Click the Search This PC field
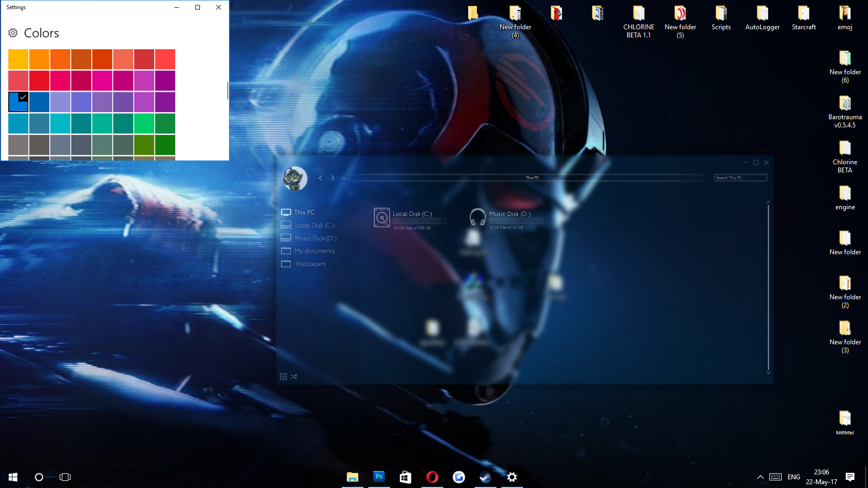868x488 pixels. pos(740,178)
